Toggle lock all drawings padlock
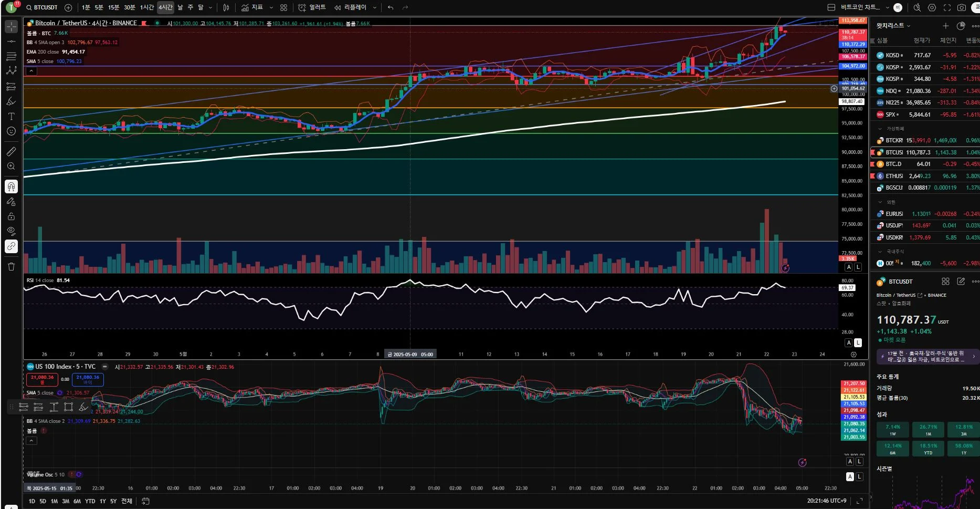 [x=11, y=216]
